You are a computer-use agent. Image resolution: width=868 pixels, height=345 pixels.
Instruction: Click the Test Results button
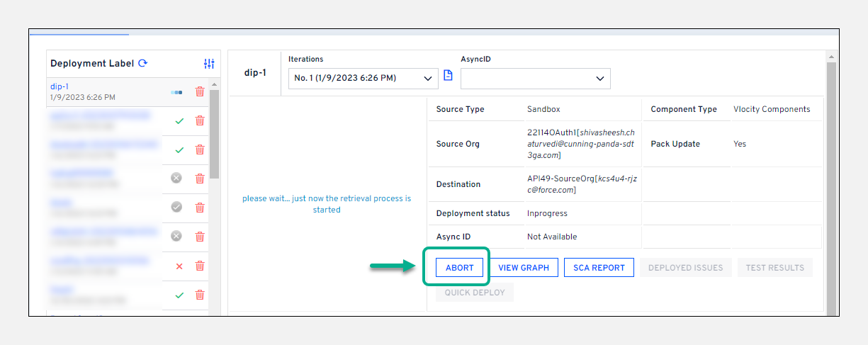click(774, 268)
